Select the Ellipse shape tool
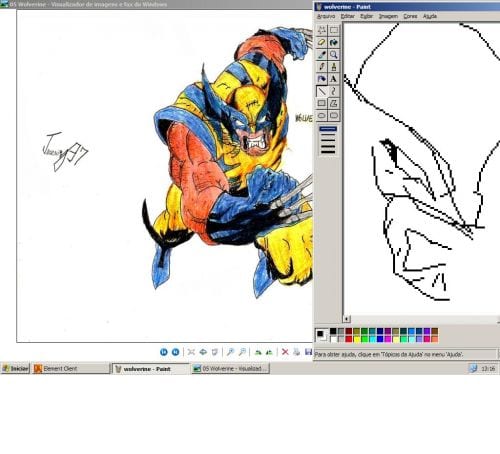This screenshot has width=500, height=454. coord(321,116)
